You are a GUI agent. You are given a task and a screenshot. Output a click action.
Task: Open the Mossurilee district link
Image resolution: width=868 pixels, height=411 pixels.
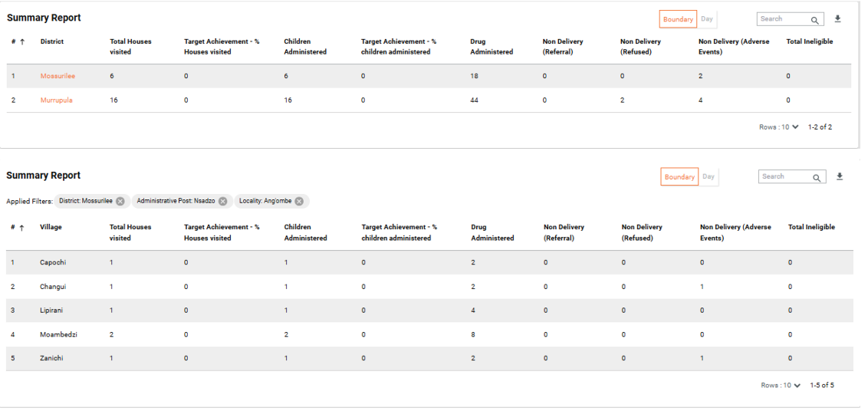pyautogui.click(x=58, y=76)
